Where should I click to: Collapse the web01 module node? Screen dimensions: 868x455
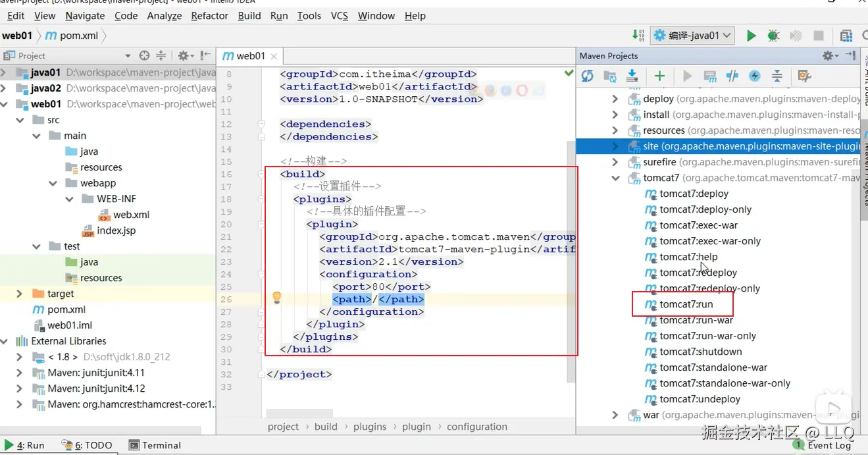click(x=4, y=104)
